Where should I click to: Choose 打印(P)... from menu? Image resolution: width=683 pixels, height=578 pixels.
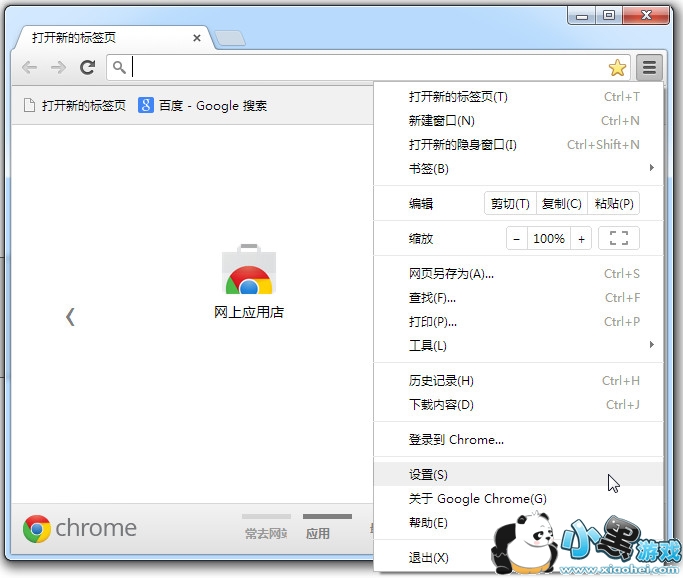(x=518, y=322)
